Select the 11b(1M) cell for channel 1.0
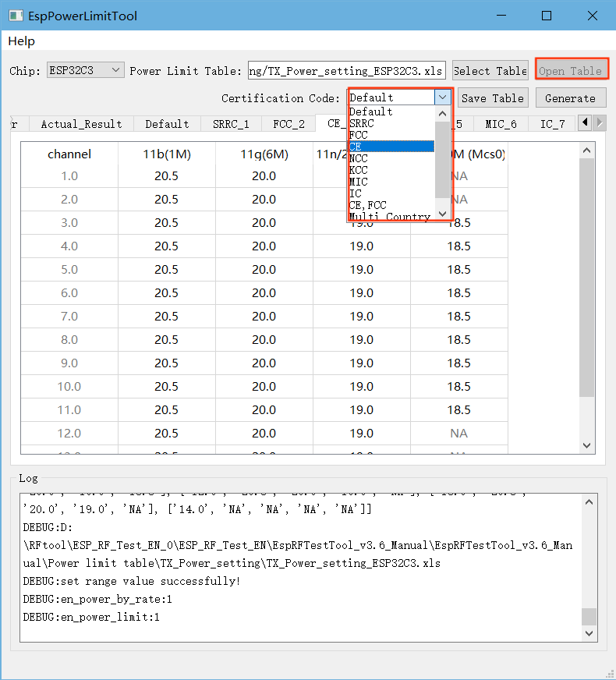The image size is (616, 680). click(x=166, y=176)
